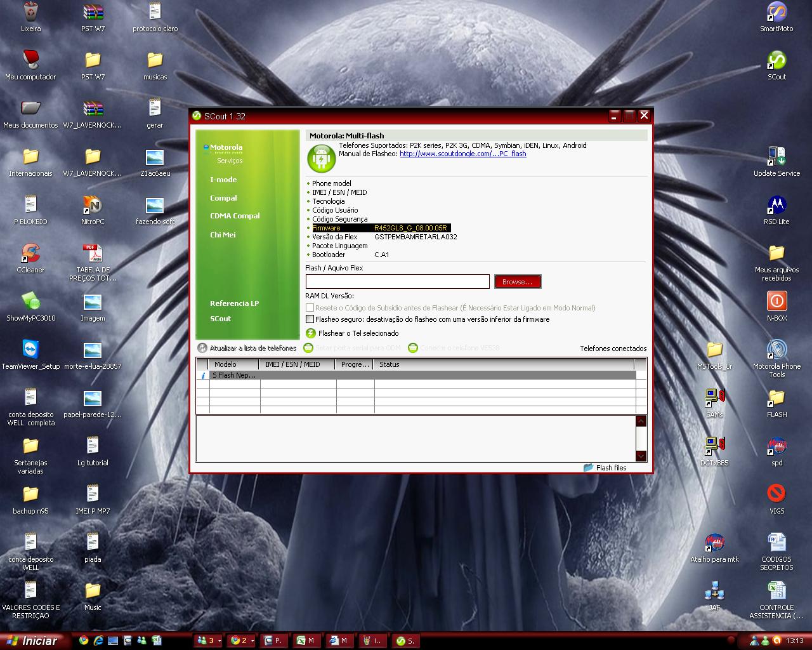Image resolution: width=812 pixels, height=650 pixels.
Task: Open DCTxBB5 desktop shortcut
Action: click(x=714, y=446)
